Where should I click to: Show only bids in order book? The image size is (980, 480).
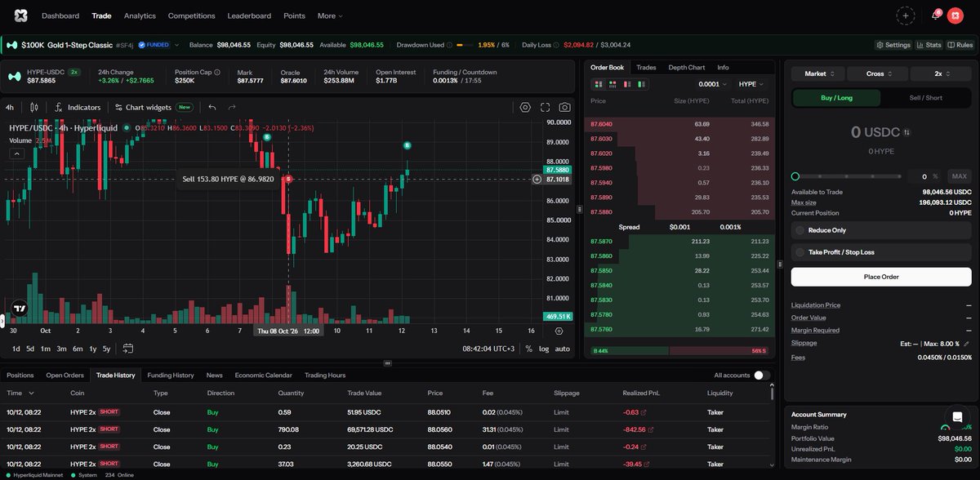pyautogui.click(x=641, y=84)
